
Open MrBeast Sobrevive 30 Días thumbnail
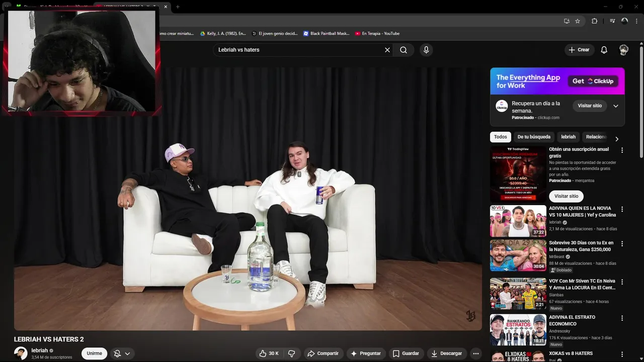[518, 255]
